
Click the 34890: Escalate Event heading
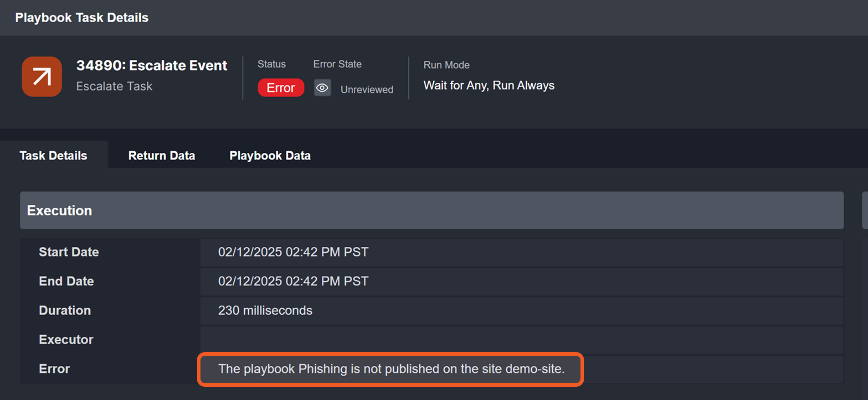152,66
